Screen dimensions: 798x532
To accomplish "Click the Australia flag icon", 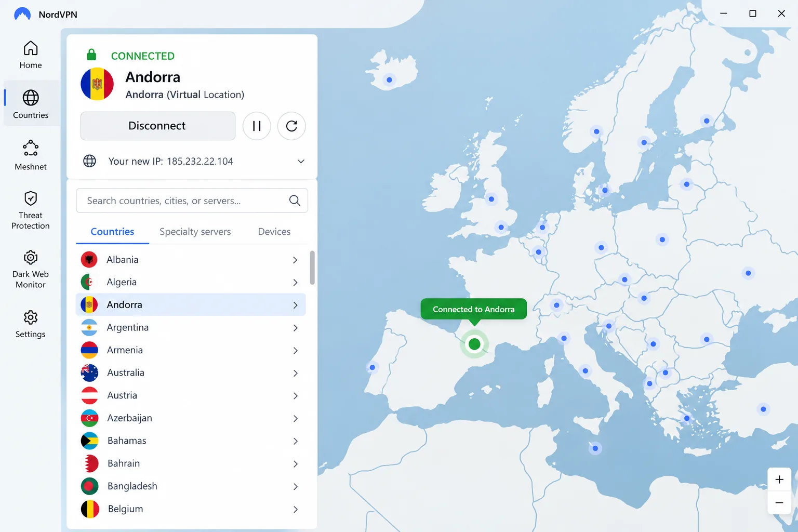I will coord(89,373).
